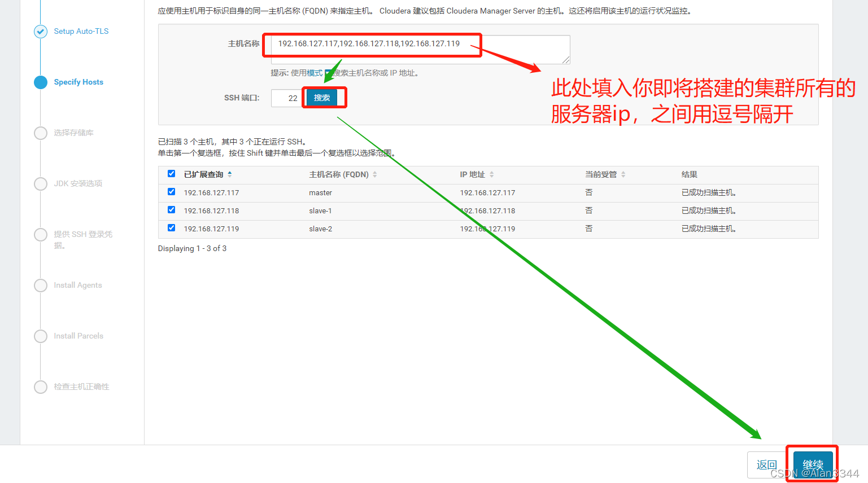Viewport: 868px width, 483px height.
Task: Sort by the 主机名称 (FQDN) column
Action: (343, 174)
